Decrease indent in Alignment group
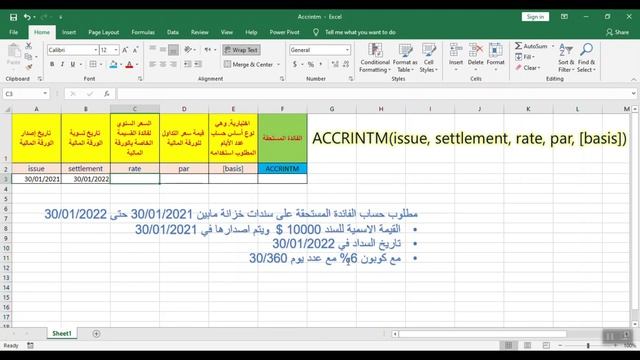Viewport: 640px width, 360px height. point(188,64)
